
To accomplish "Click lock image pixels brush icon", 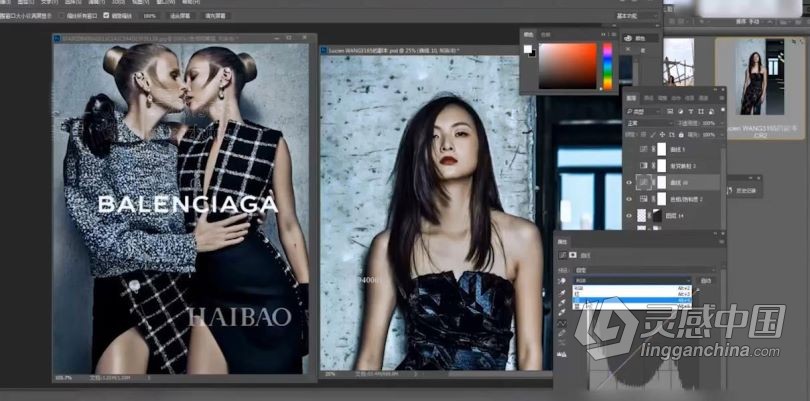I will coord(652,134).
